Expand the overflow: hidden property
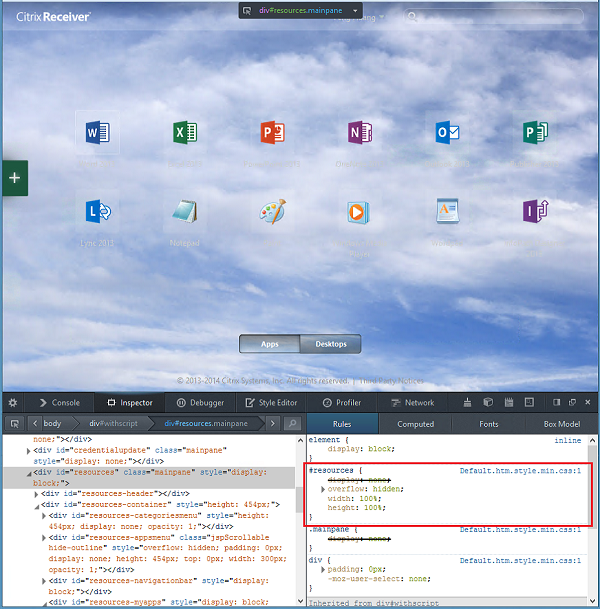 click(x=322, y=489)
